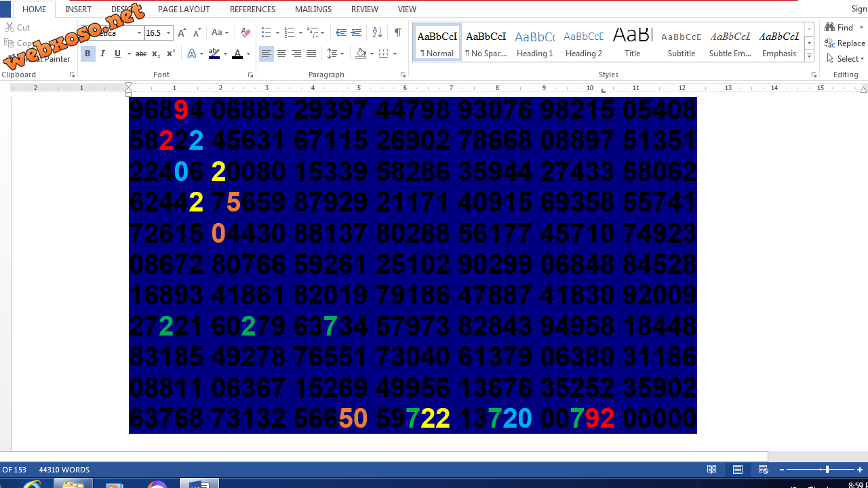
Task: Zoom in with plus button
Action: click(860, 470)
